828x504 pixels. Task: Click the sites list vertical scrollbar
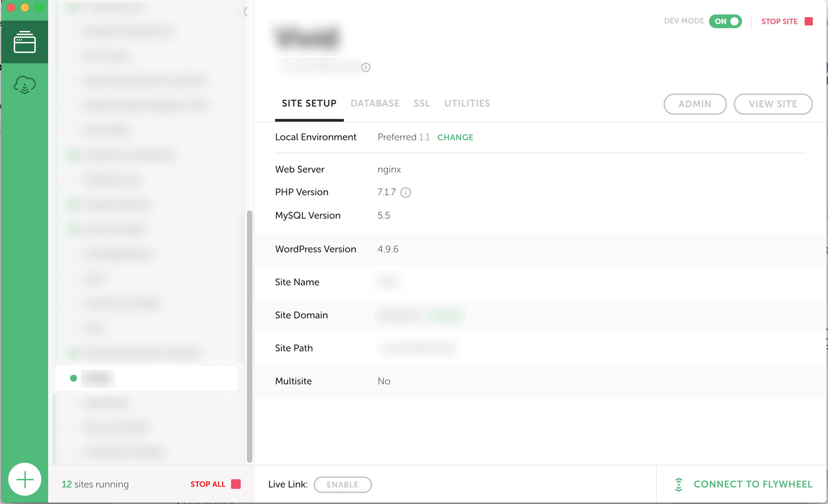[x=250, y=336]
